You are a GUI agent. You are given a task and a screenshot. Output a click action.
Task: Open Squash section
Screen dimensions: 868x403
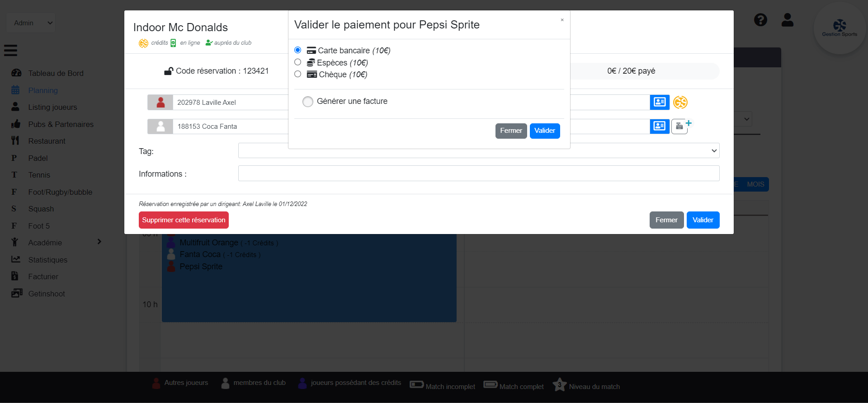coord(41,209)
